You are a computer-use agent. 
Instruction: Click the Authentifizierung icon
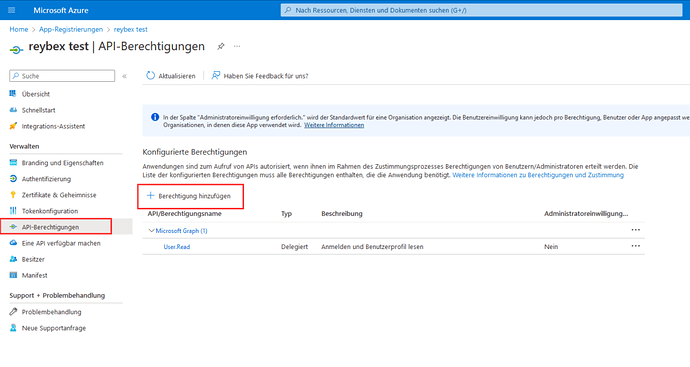[x=13, y=179]
